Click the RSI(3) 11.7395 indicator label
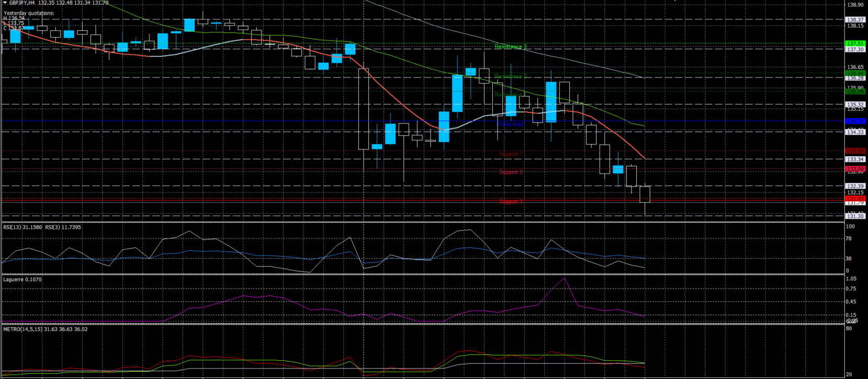 [x=63, y=227]
